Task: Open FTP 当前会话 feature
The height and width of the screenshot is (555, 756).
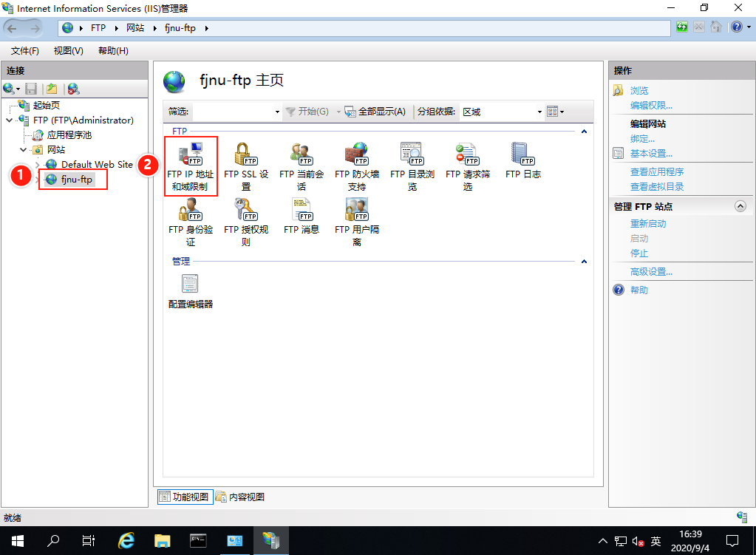Action: click(302, 166)
